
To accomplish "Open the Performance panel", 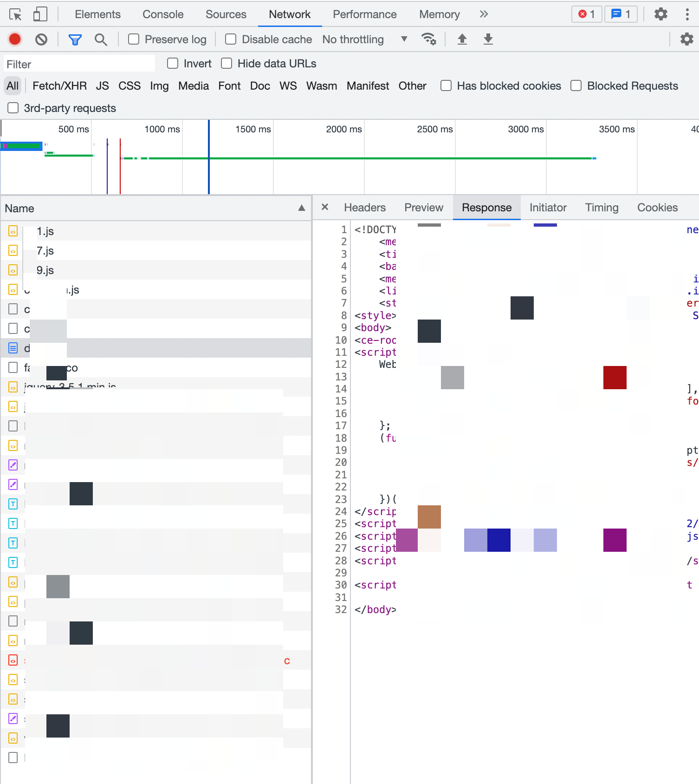I will 365,14.
